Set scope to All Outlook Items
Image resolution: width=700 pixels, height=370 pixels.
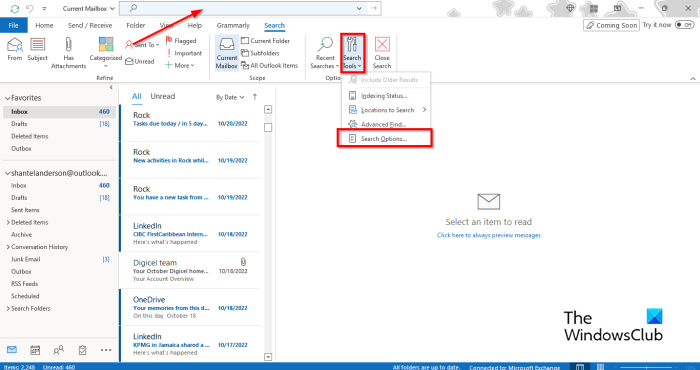[x=269, y=65]
